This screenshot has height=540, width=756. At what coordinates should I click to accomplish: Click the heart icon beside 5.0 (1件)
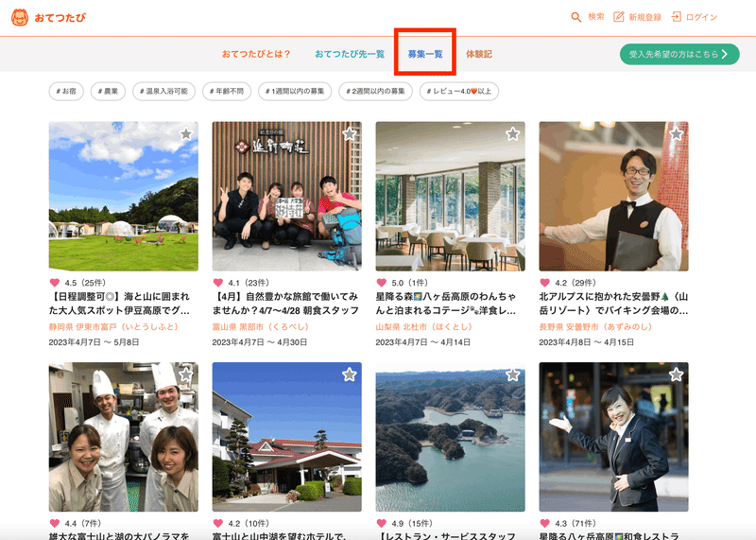point(382,283)
